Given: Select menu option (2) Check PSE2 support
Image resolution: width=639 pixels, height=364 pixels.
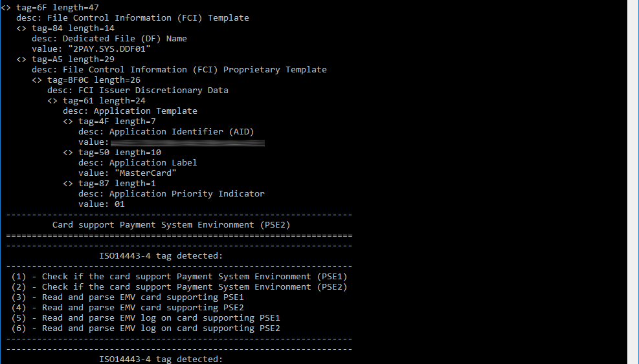Looking at the screenshot, I should point(179,287).
